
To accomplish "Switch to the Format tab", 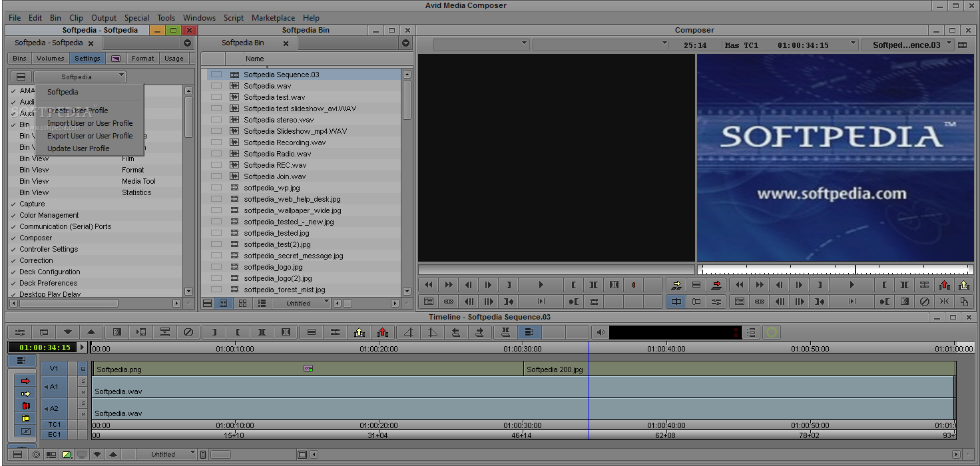I will pos(142,59).
